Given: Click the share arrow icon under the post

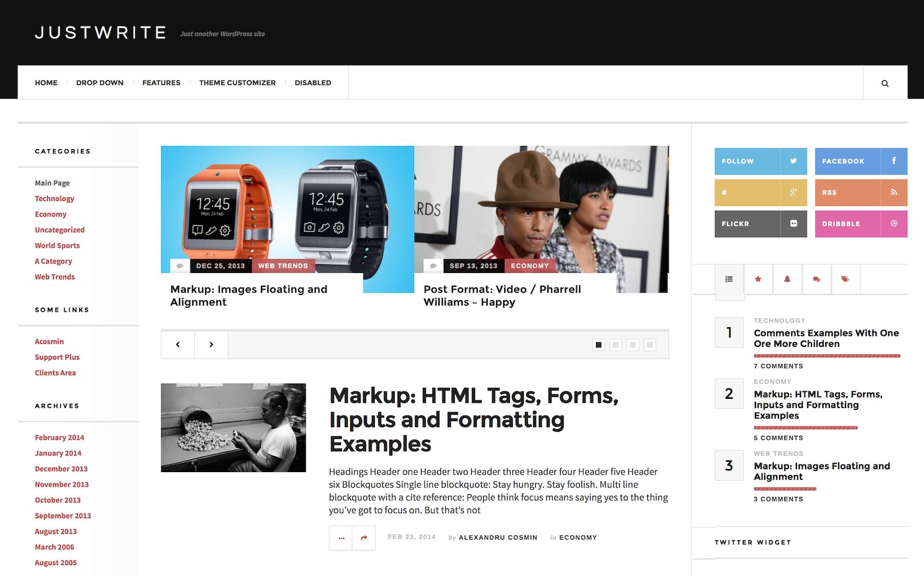Looking at the screenshot, I should point(364,538).
